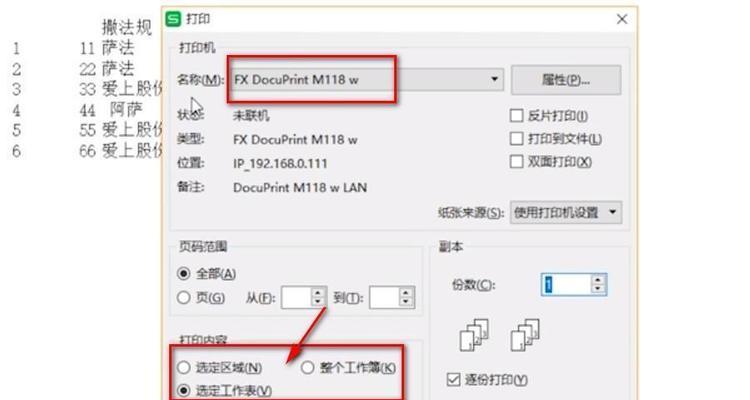Select the 选定区域(N) radio button
The width and height of the screenshot is (750, 400).
pos(184,367)
